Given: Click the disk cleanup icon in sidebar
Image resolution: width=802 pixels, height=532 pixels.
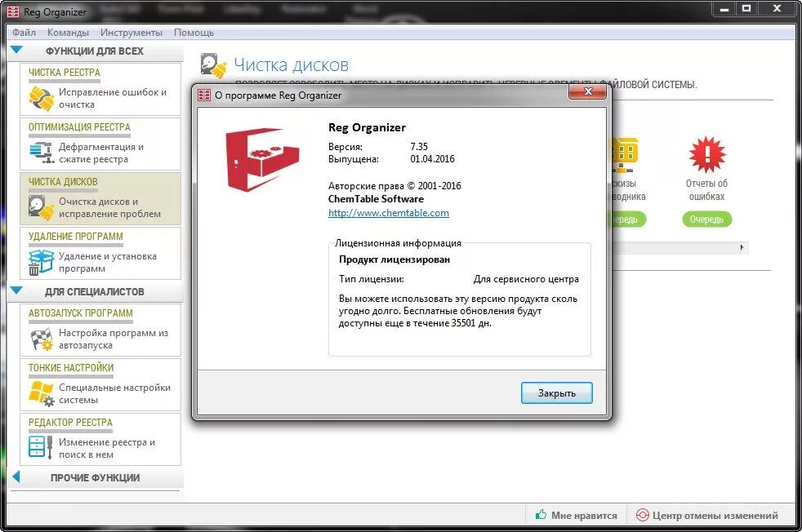Looking at the screenshot, I should point(41,207).
